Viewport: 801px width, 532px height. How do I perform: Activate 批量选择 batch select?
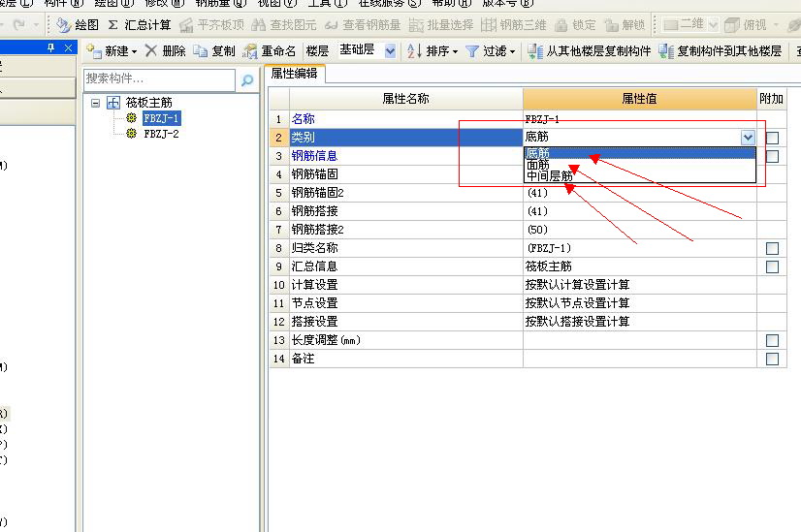(441, 24)
